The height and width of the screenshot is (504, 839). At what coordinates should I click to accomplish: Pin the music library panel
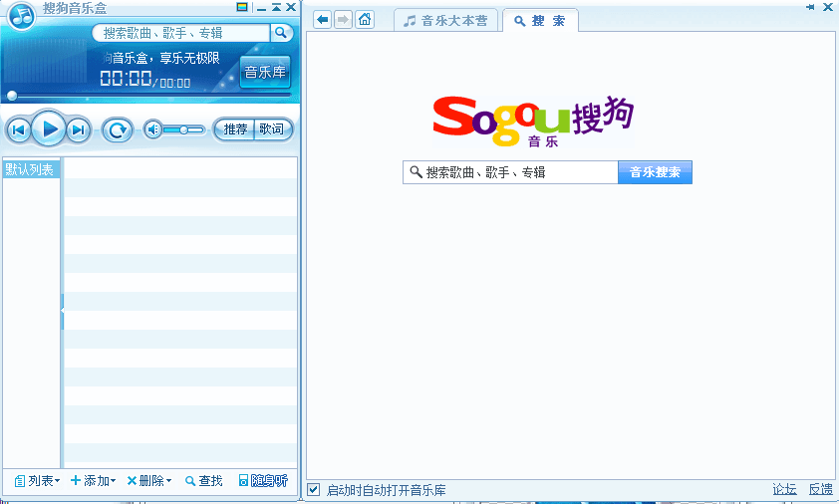(x=811, y=7)
